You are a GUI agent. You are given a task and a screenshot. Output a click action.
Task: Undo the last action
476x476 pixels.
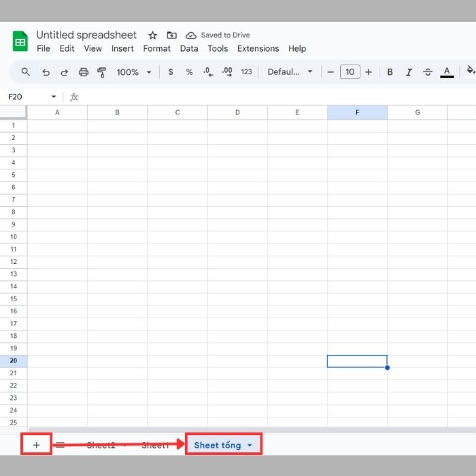46,72
